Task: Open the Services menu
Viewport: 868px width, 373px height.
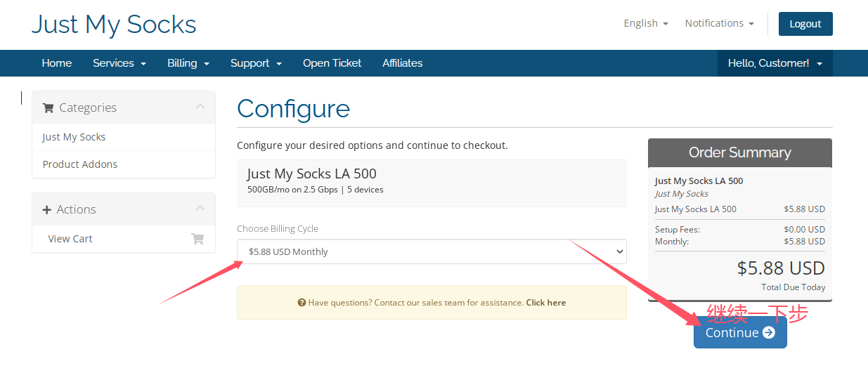Action: (x=119, y=63)
